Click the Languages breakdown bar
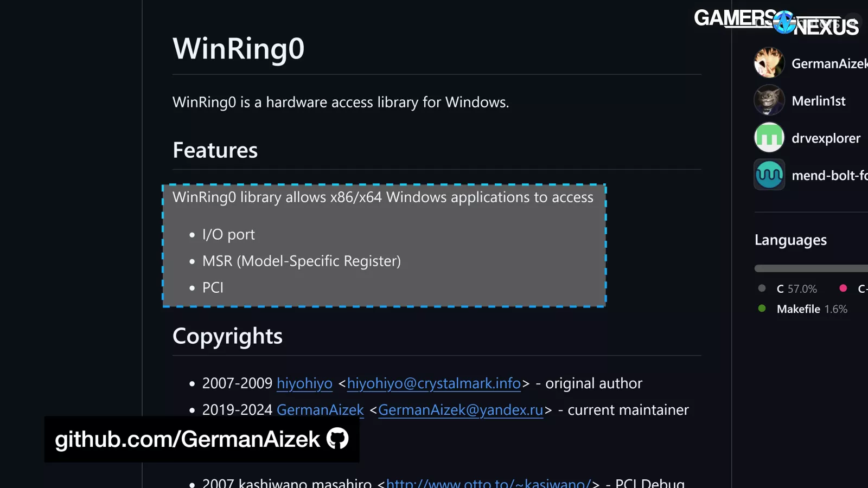The image size is (868, 488). tap(811, 268)
